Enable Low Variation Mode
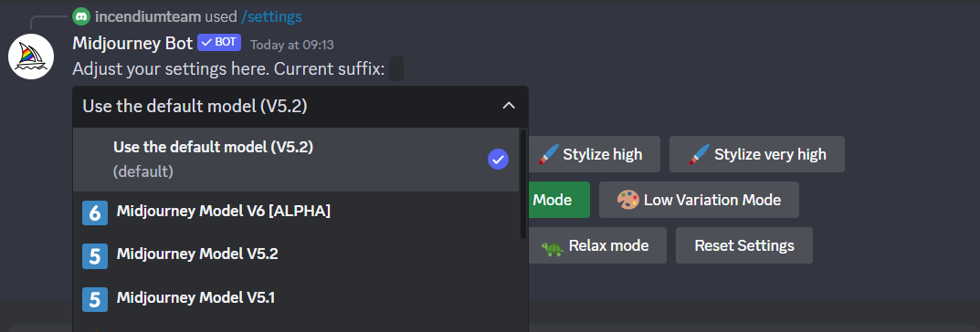980x332 pixels. click(699, 200)
